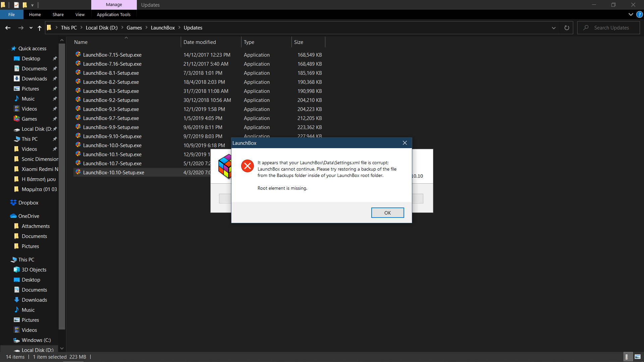
Task: Open Quick access in sidebar
Action: pos(32,49)
